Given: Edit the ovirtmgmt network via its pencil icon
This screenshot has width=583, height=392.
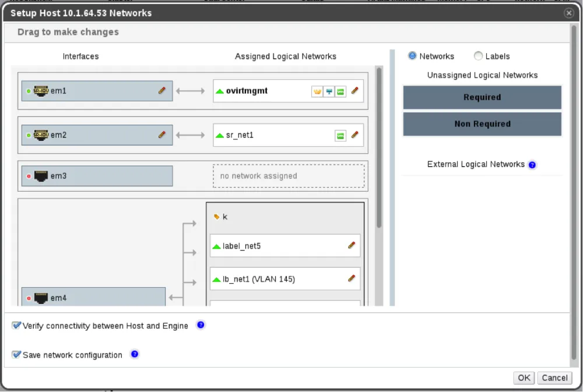Looking at the screenshot, I should 354,91.
